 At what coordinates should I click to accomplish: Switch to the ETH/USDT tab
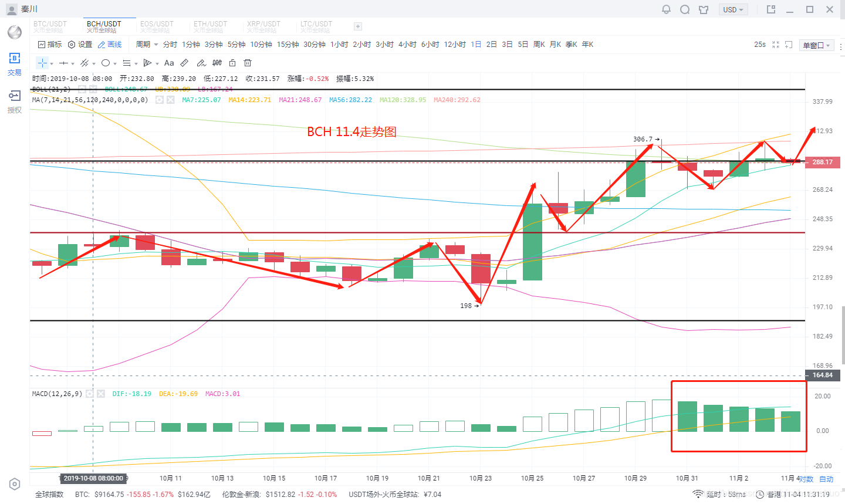tap(211, 26)
